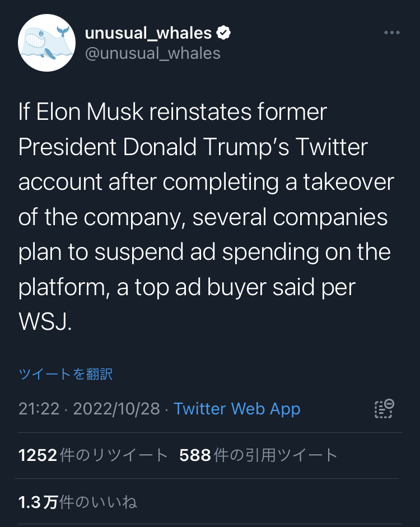Click the Twitter Web App source link
This screenshot has height=527, width=420.
(x=237, y=408)
